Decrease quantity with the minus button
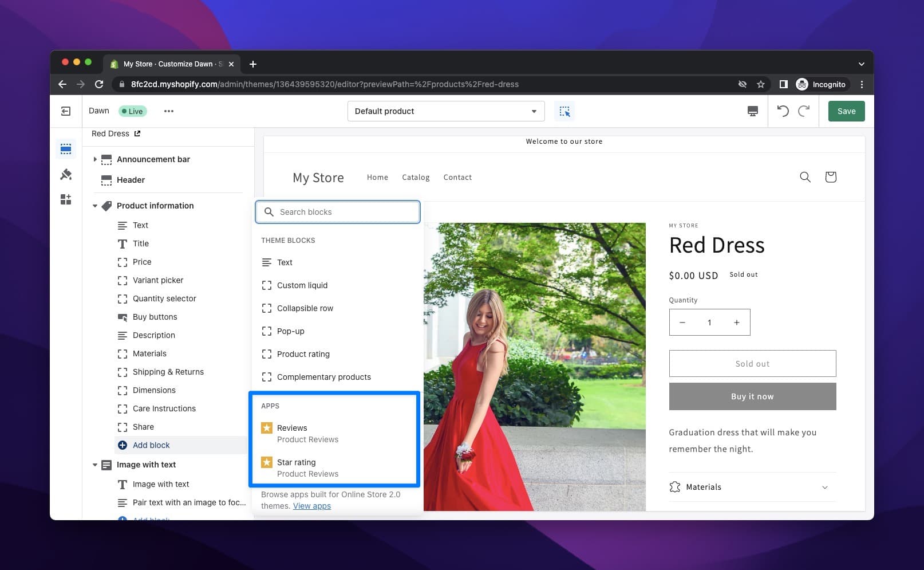 (682, 323)
